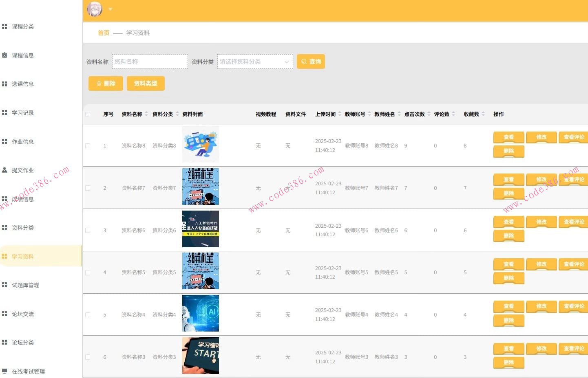Expand the dropdown arrow beside the avatar
This screenshot has height=378, width=588.
pyautogui.click(x=110, y=9)
